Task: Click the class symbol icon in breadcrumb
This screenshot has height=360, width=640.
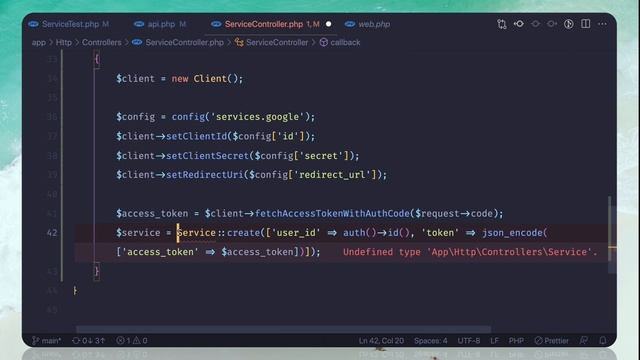Action: pos(239,42)
